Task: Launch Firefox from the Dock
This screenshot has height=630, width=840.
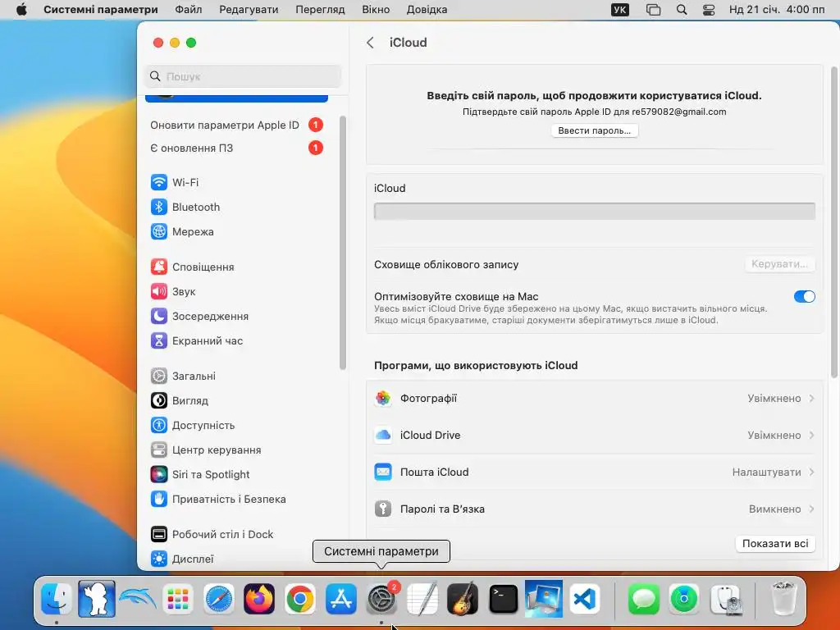Action: pyautogui.click(x=259, y=598)
